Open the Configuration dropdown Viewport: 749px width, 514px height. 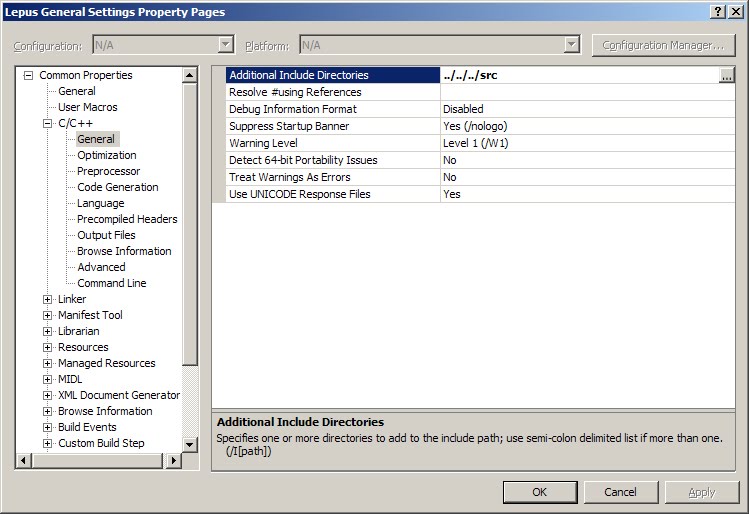pos(225,45)
